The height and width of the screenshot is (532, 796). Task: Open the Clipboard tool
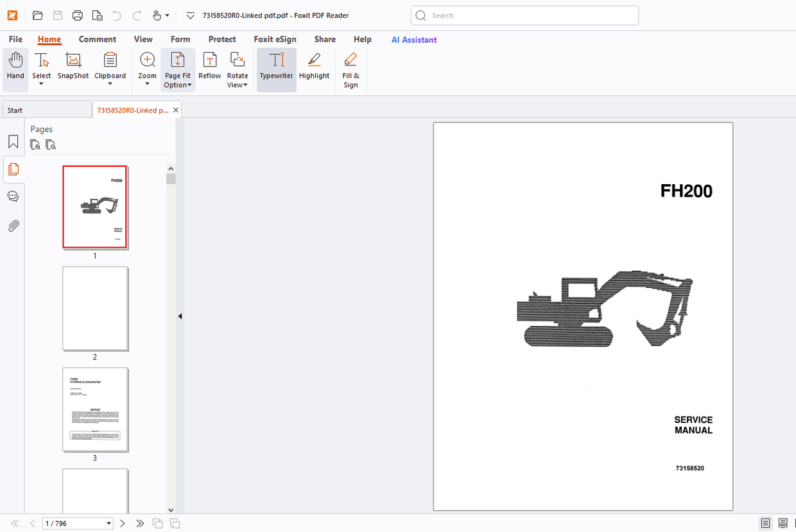(110, 66)
